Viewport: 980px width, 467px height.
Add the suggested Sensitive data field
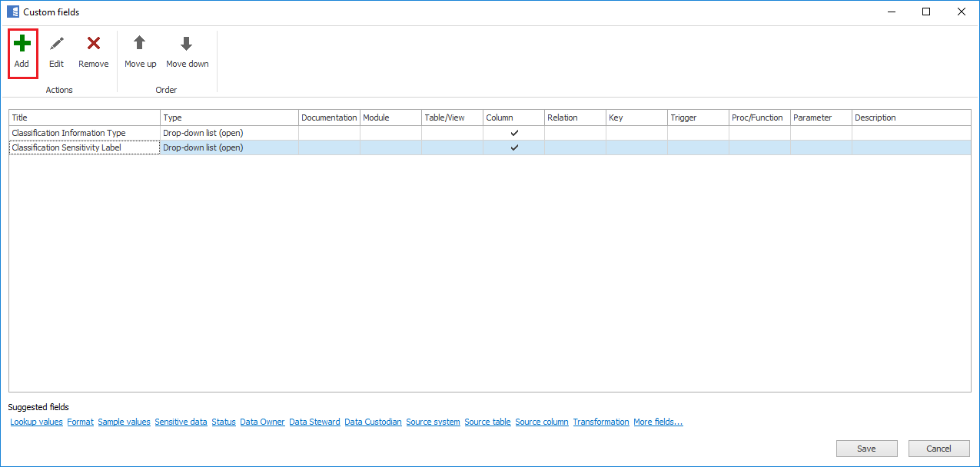(x=181, y=422)
